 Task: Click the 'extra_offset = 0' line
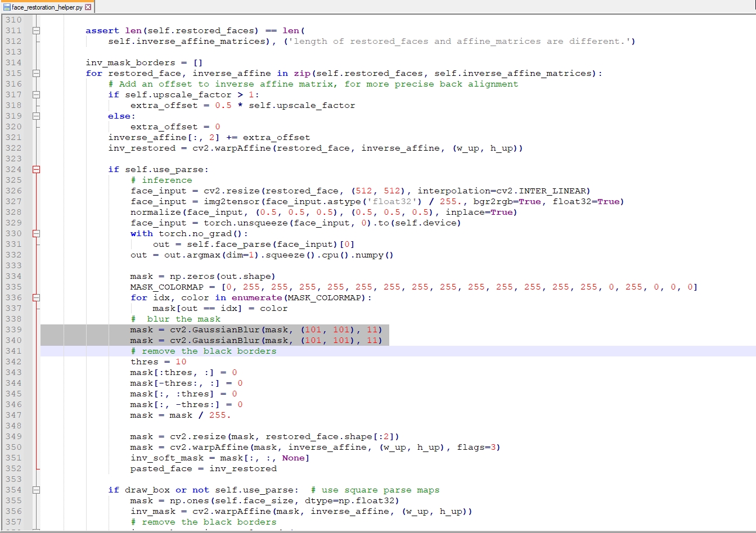[175, 127]
